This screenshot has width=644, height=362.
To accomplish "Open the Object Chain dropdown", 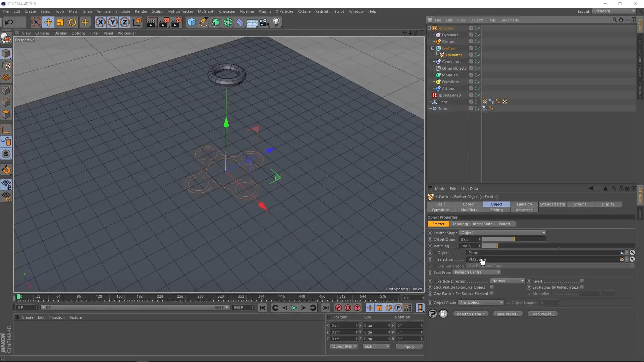I will (x=481, y=303).
